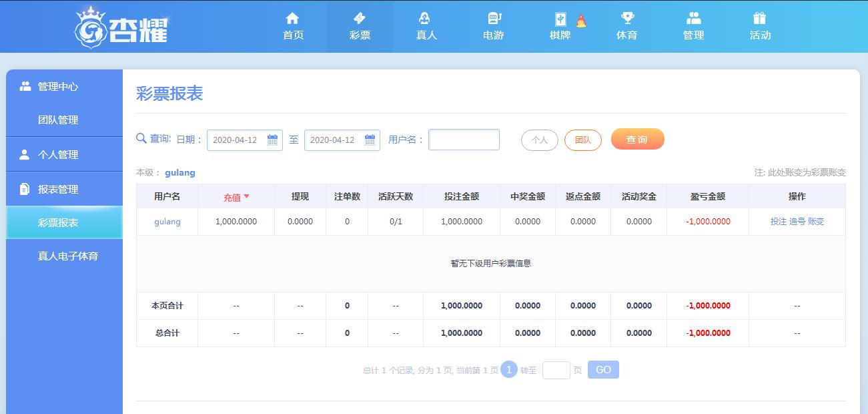Select the electronic games icon (电游)
The width and height of the screenshot is (868, 414).
494,19
